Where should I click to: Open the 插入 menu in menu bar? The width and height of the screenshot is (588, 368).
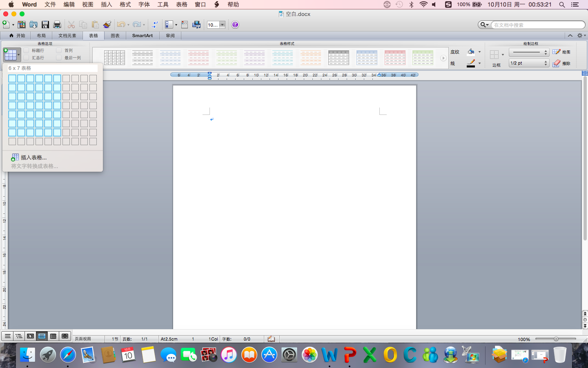click(x=106, y=4)
